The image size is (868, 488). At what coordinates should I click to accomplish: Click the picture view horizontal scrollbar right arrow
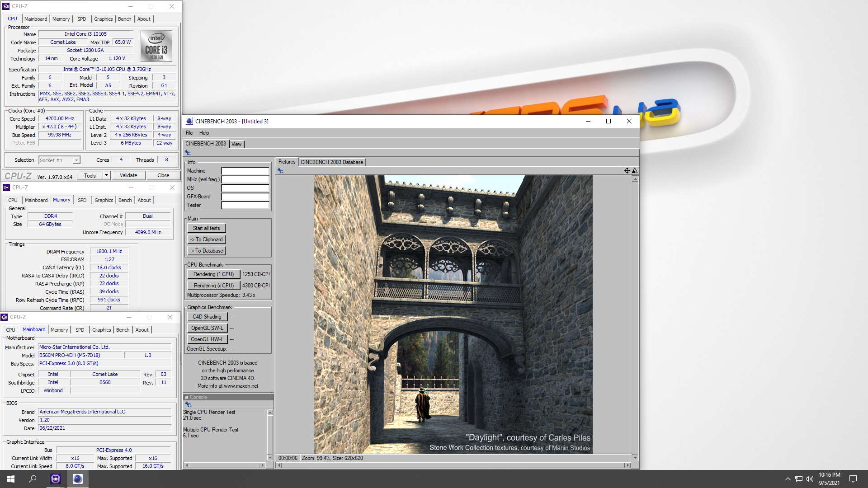[627, 465]
